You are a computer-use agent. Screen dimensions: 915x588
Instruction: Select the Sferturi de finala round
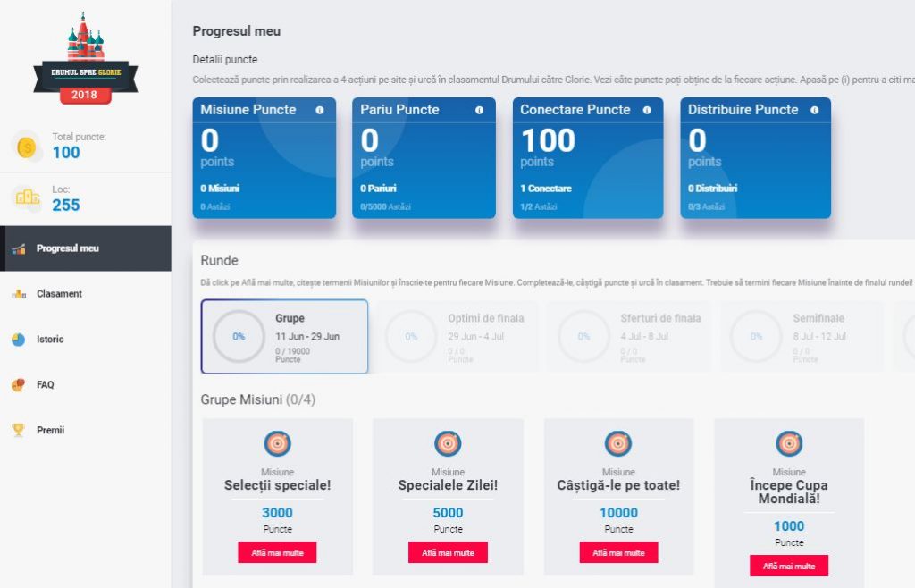click(x=630, y=337)
